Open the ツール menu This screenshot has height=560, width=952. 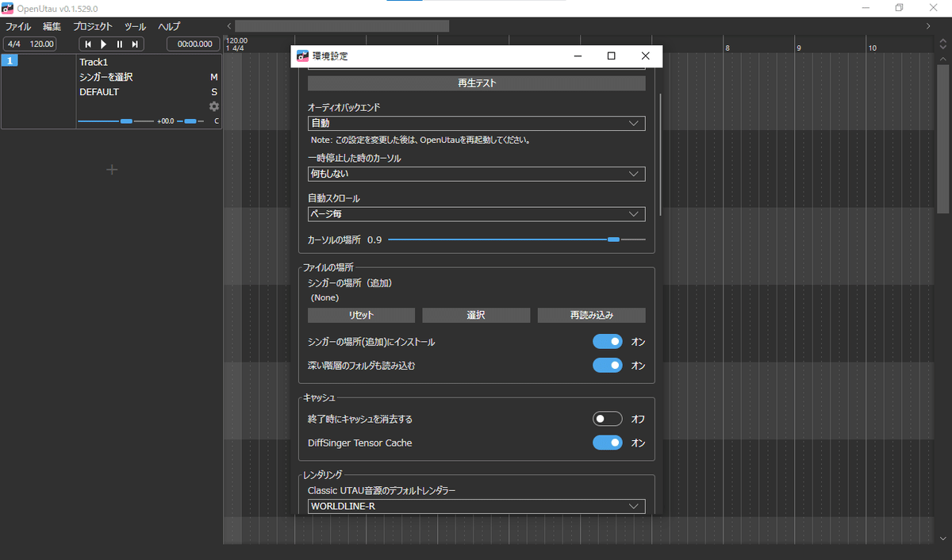[135, 26]
